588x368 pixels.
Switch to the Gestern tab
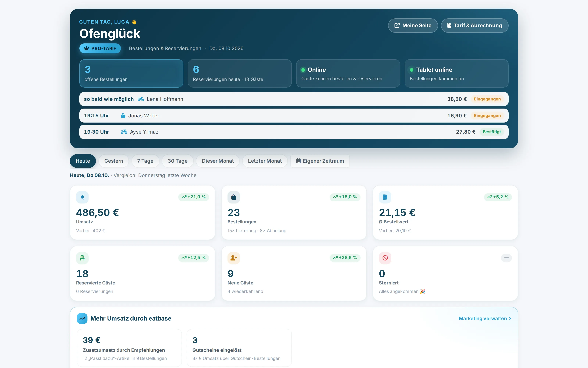click(x=114, y=161)
